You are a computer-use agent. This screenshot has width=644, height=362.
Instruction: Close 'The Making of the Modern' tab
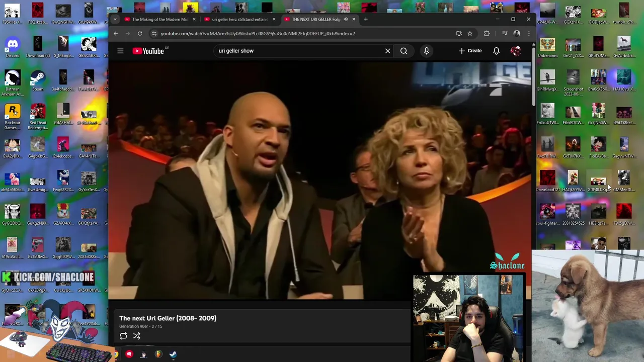point(194,20)
